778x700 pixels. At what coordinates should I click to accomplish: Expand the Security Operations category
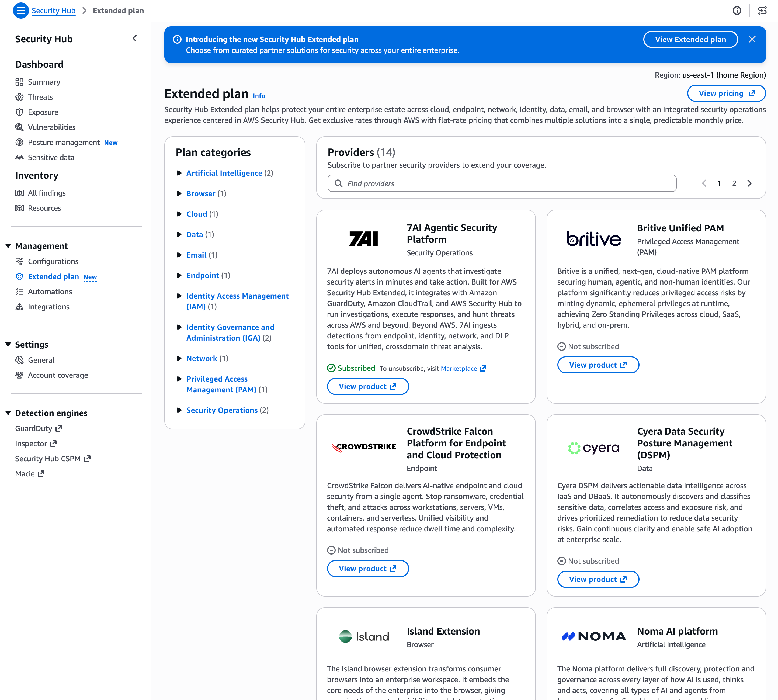click(179, 410)
